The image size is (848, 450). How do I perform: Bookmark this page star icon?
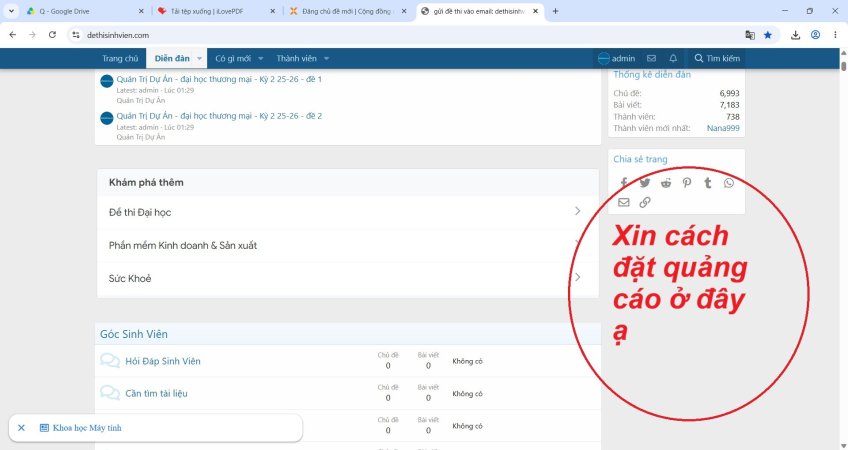coord(767,35)
